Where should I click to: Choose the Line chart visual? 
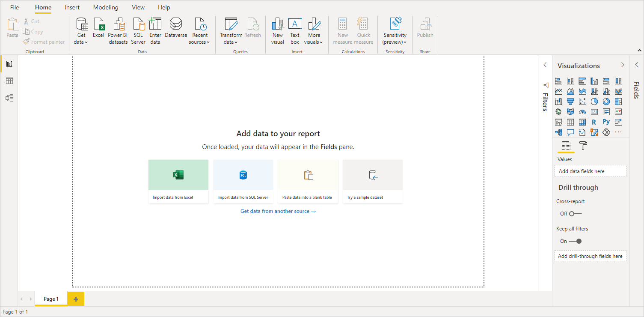click(558, 91)
